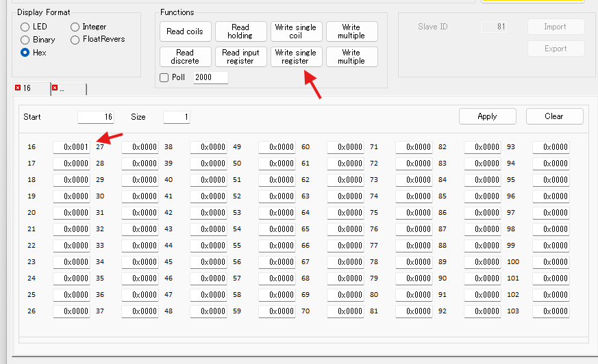Click the Write single register button
This screenshot has height=364, width=598.
[x=297, y=57]
